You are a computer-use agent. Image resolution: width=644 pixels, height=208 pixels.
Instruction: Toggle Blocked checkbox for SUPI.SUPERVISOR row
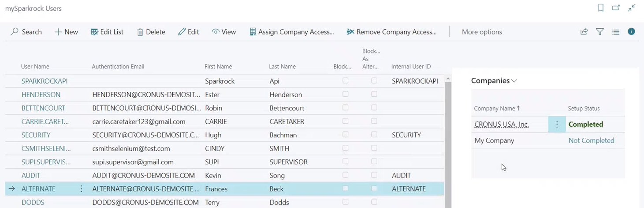click(346, 162)
